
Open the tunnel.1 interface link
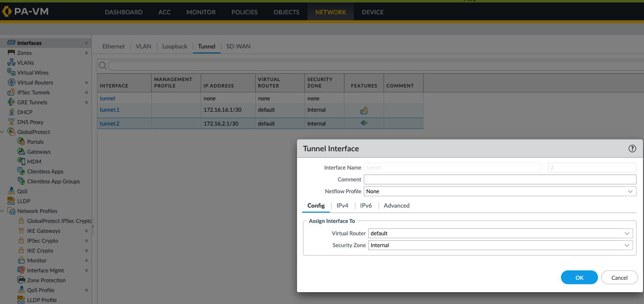coord(109,110)
